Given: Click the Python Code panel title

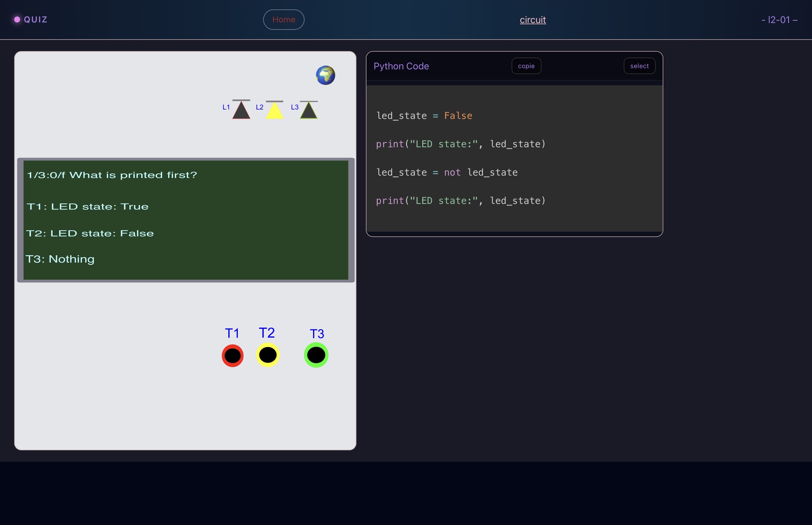Looking at the screenshot, I should tap(401, 66).
